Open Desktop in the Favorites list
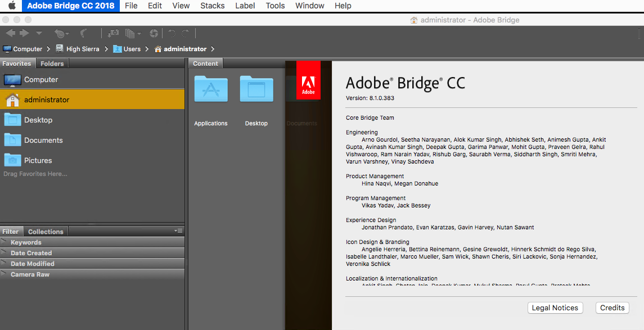Viewport: 644px width, 330px height. coord(92,120)
